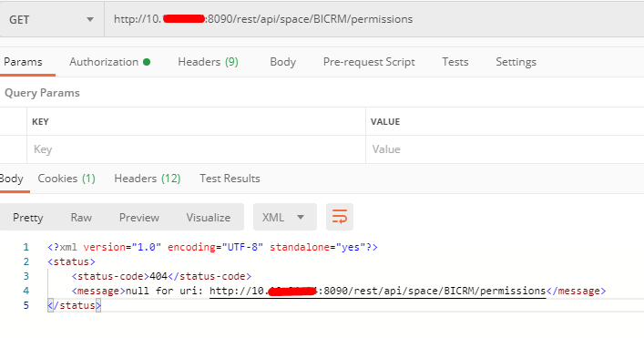Switch to the Params tab
Screen dimensions: 644x338
(x=23, y=62)
